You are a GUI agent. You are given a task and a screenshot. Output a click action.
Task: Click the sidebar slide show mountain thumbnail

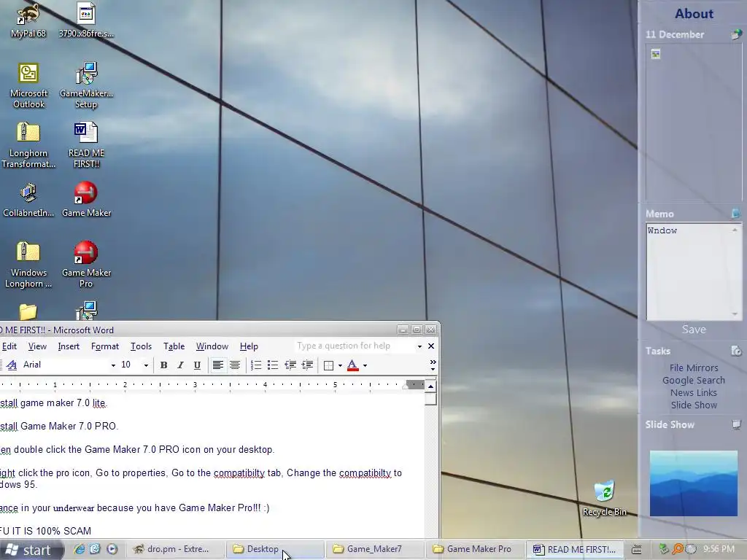click(694, 483)
